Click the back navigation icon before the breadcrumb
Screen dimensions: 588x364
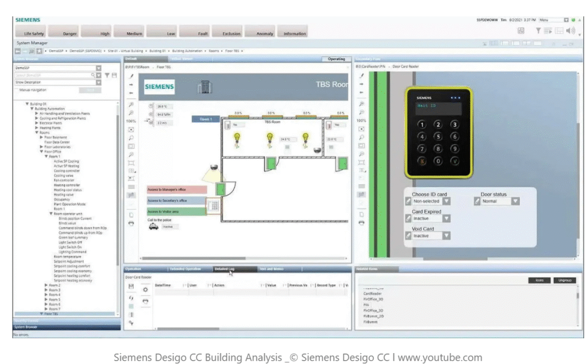[18, 51]
